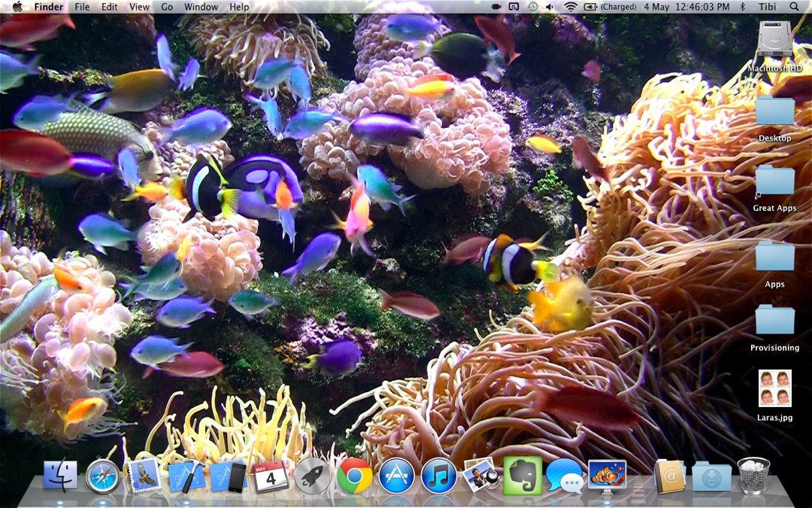The width and height of the screenshot is (812, 508).
Task: Open Launchpad rocket icon
Action: [312, 476]
